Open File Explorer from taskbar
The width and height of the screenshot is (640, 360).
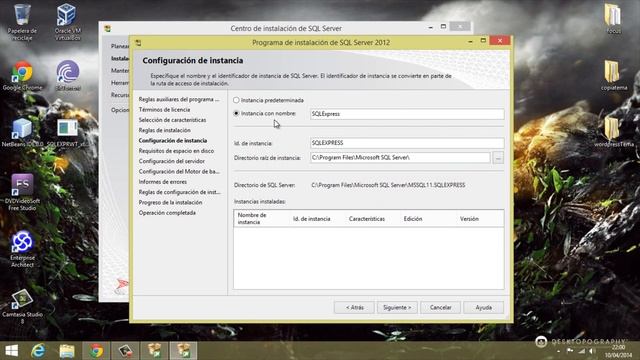pyautogui.click(x=67, y=351)
